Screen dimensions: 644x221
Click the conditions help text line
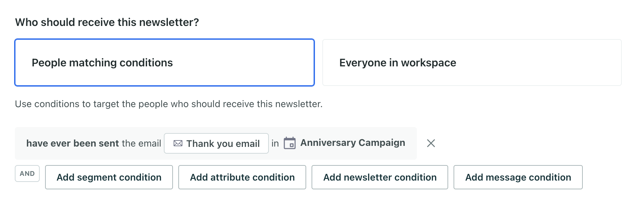[x=169, y=104]
